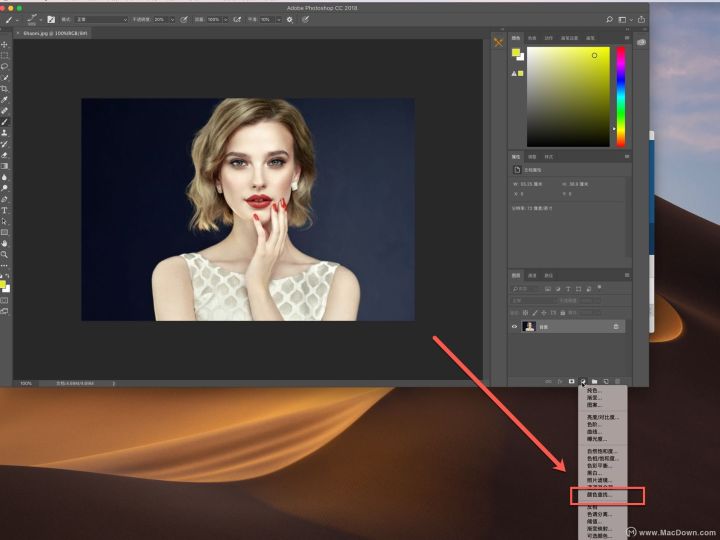Toggle the lock icon on the Background layer
The image size is (720, 540).
616,326
